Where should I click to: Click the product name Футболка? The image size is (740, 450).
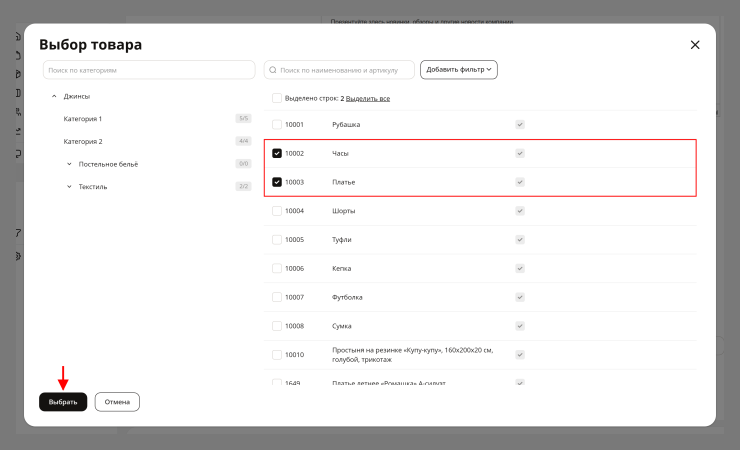tap(347, 297)
